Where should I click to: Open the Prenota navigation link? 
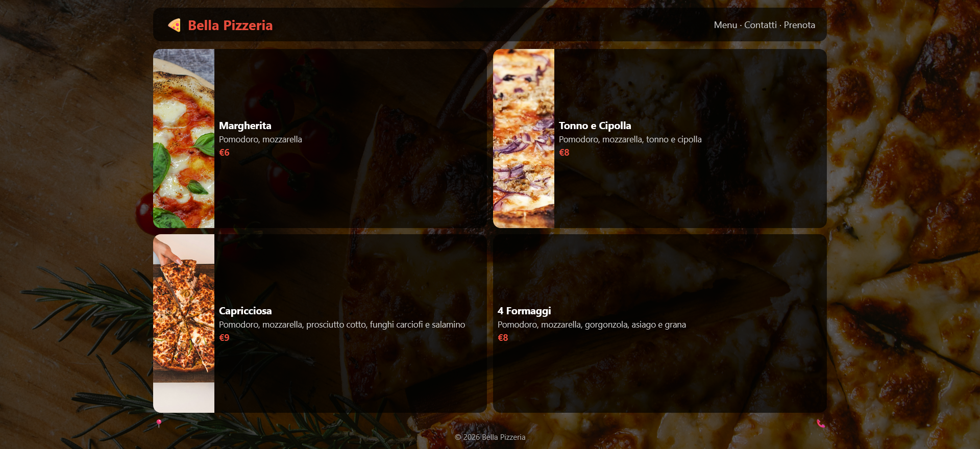(x=799, y=25)
